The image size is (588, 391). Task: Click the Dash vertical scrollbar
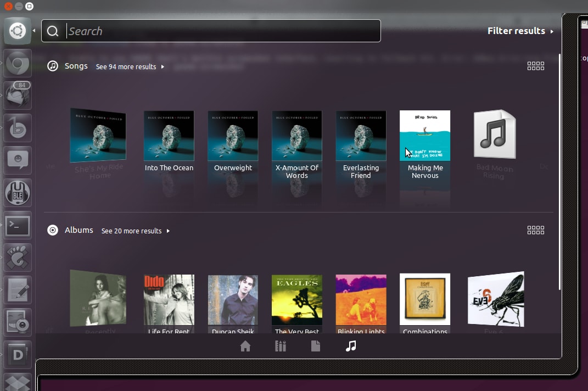[559, 172]
